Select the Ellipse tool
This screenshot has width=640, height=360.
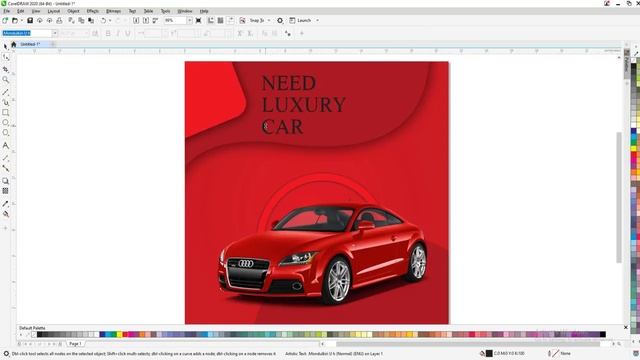pyautogui.click(x=5, y=122)
